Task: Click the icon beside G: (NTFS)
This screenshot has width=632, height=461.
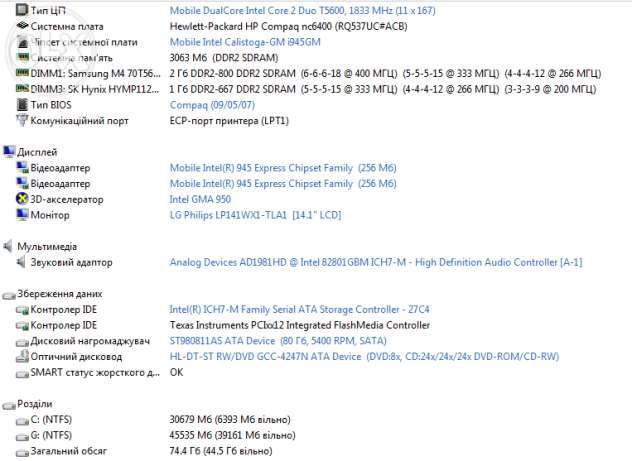Action: tap(22, 437)
